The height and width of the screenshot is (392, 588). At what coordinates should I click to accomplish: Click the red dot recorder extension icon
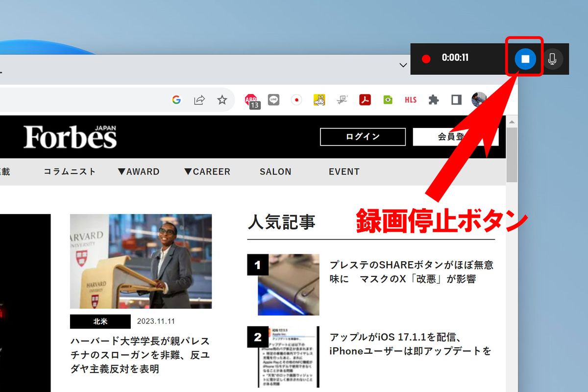pos(296,100)
